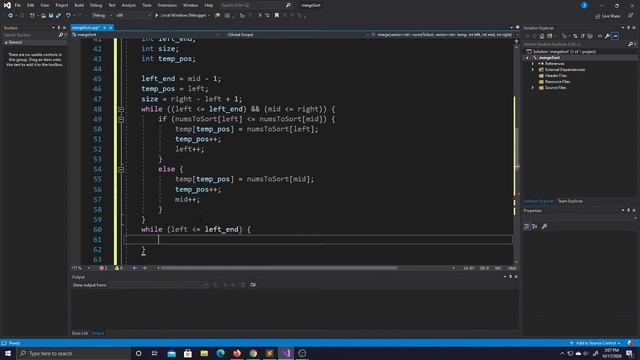
Task: Click the Properties Alphabetical icon
Action: tap(535, 227)
